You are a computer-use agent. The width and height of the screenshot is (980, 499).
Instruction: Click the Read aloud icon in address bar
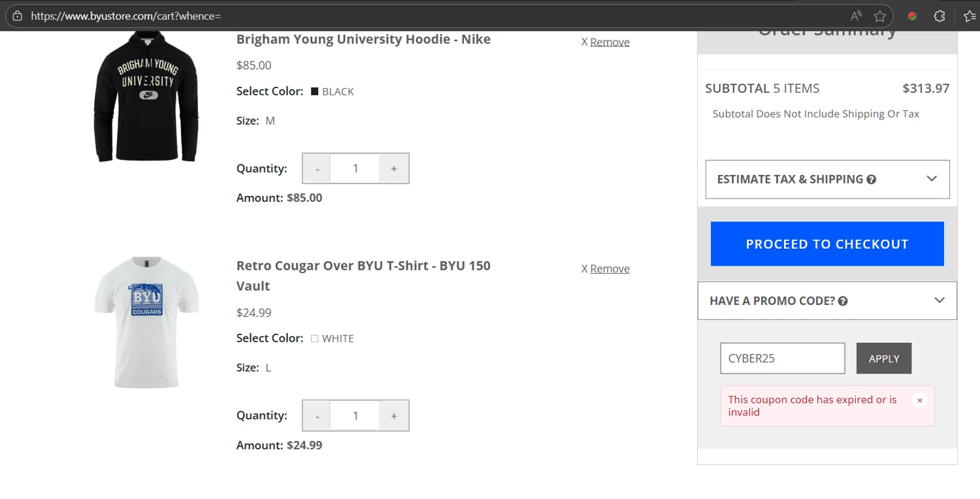856,16
